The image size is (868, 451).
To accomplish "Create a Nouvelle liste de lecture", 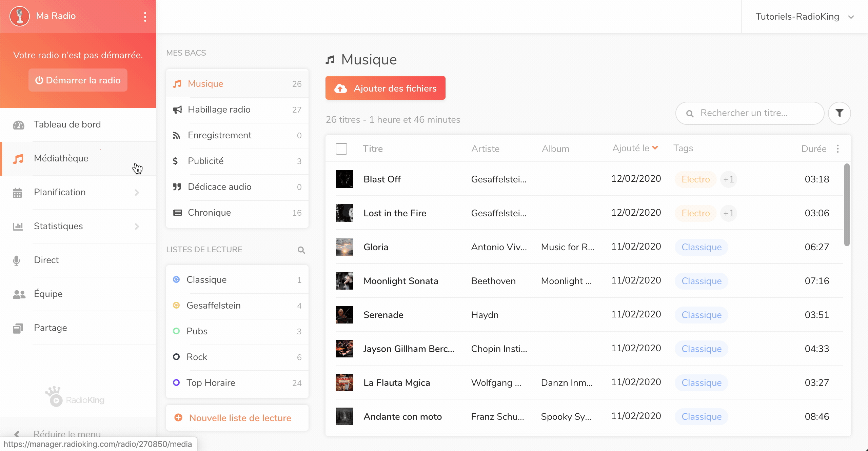I will tap(237, 418).
